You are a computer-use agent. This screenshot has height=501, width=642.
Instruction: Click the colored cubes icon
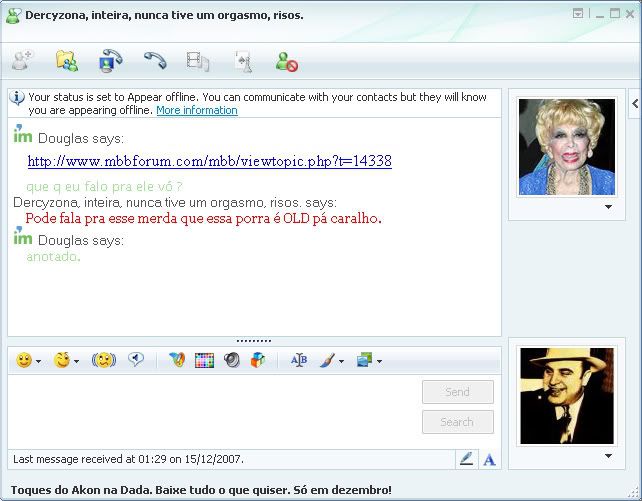click(x=258, y=360)
